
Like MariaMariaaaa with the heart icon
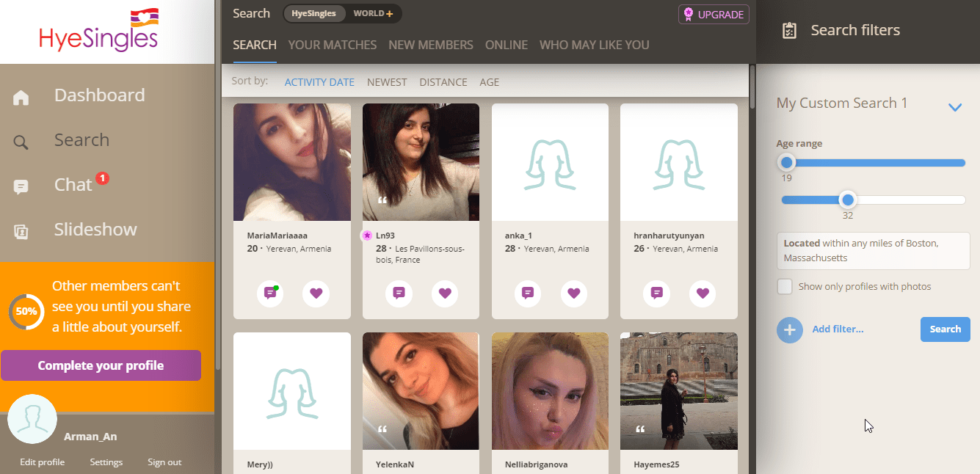click(316, 293)
